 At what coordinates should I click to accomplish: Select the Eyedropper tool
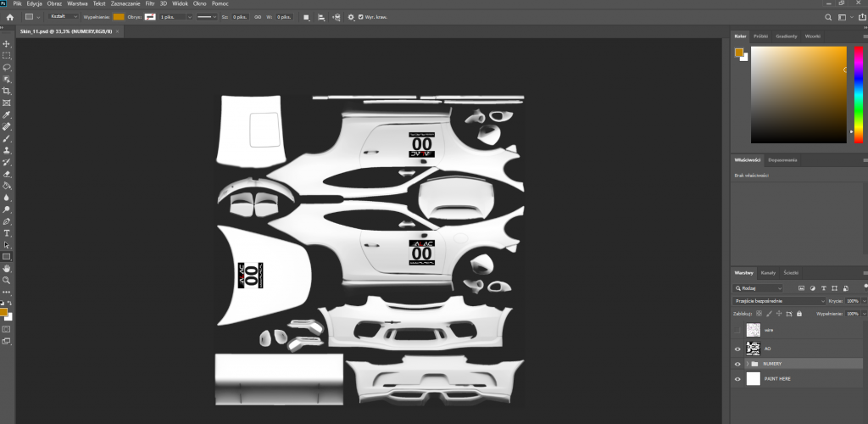(x=7, y=114)
